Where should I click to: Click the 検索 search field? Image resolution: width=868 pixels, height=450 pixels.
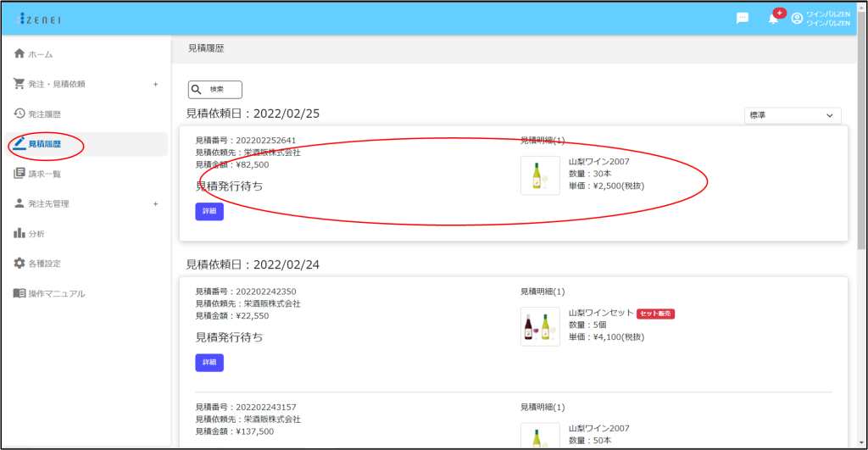click(x=215, y=89)
